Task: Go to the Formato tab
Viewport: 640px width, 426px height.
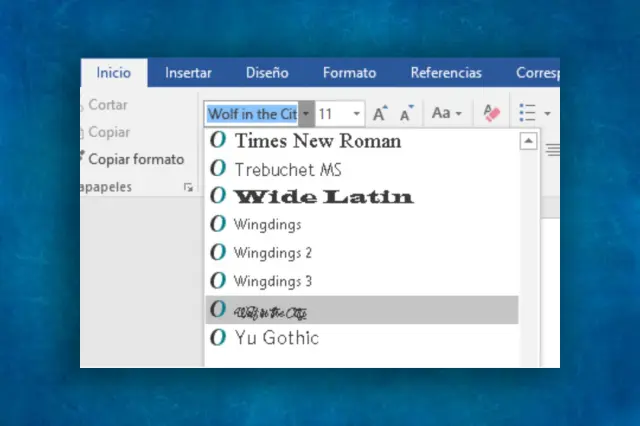Action: [x=349, y=73]
